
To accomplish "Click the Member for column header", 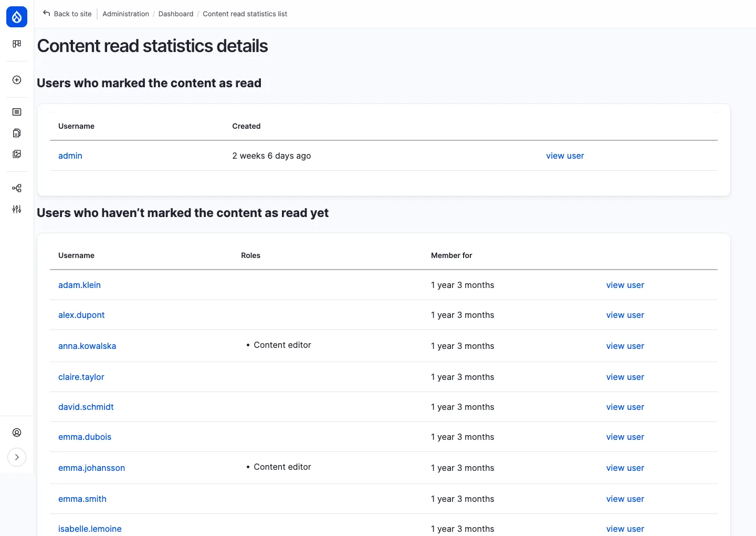I will click(x=451, y=255).
